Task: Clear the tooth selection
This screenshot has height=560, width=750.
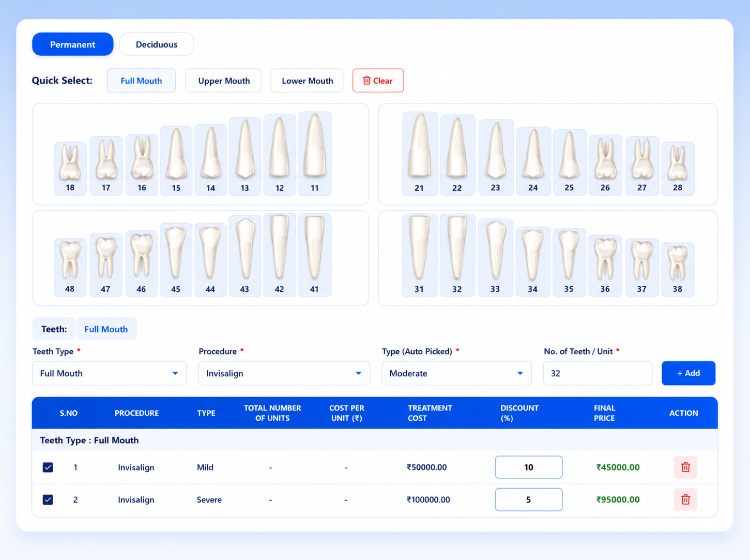Action: (x=378, y=81)
